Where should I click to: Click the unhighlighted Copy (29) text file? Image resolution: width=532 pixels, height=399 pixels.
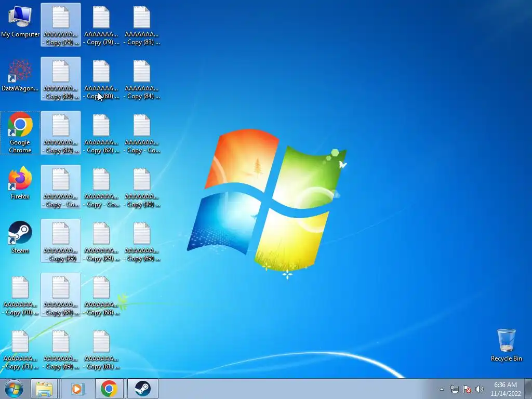coord(101,242)
